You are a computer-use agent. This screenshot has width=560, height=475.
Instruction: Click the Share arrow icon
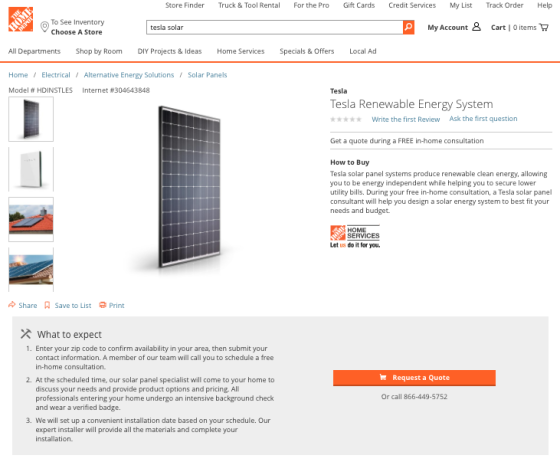[12, 305]
